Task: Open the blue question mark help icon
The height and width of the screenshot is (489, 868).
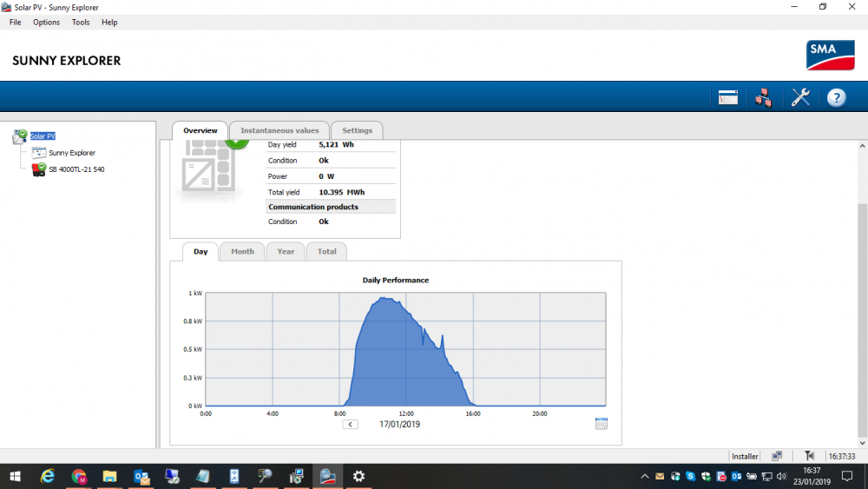Action: [x=837, y=97]
